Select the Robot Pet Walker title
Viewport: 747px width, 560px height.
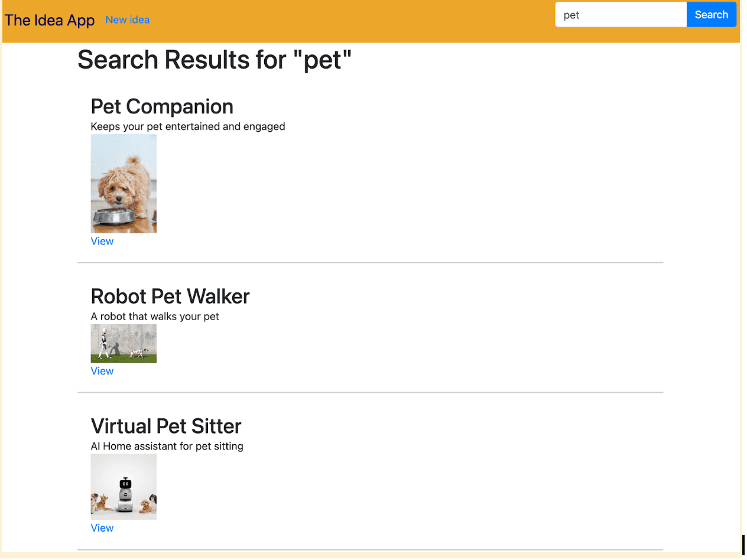[x=170, y=297]
